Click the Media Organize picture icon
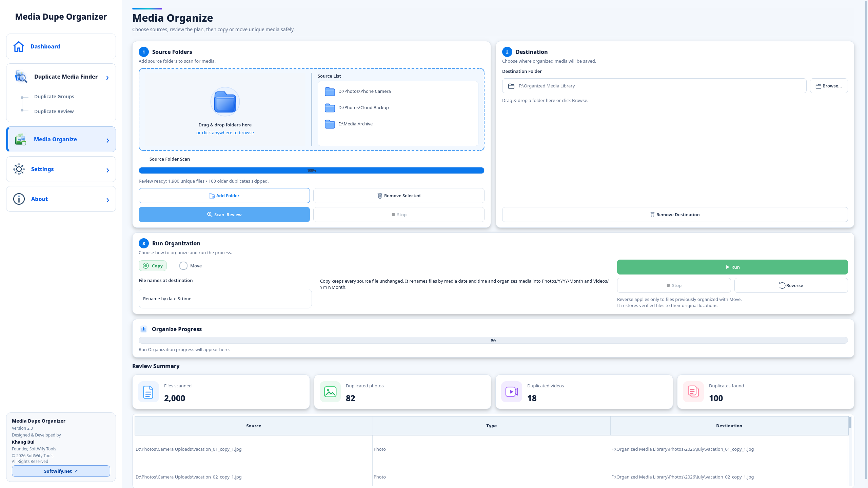The height and width of the screenshot is (488, 868). click(x=20, y=139)
